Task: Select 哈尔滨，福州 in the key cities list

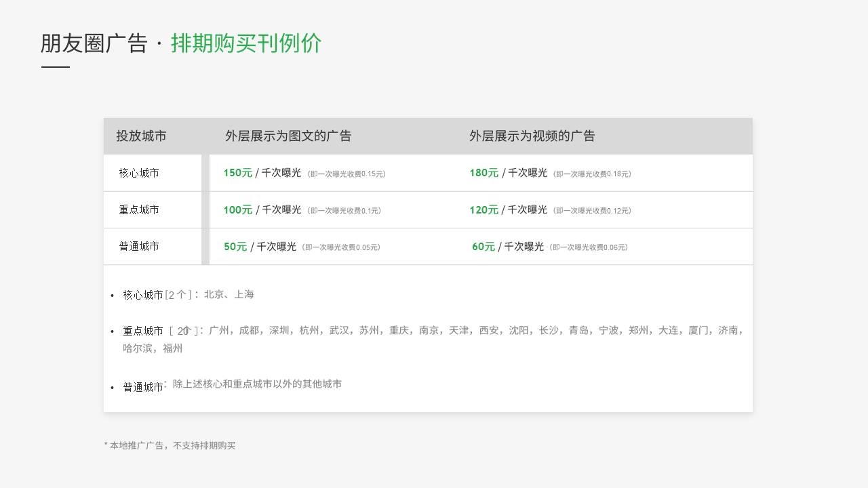Action: click(153, 349)
